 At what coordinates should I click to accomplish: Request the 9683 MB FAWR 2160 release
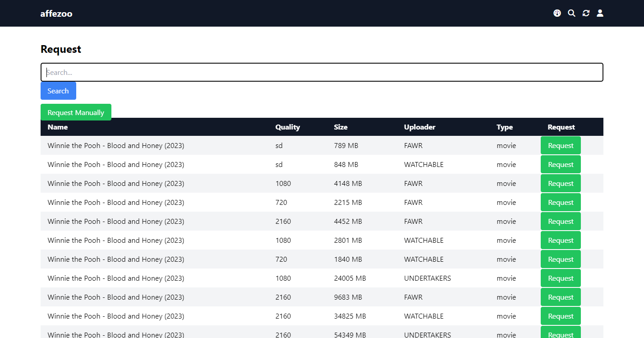pos(561,297)
